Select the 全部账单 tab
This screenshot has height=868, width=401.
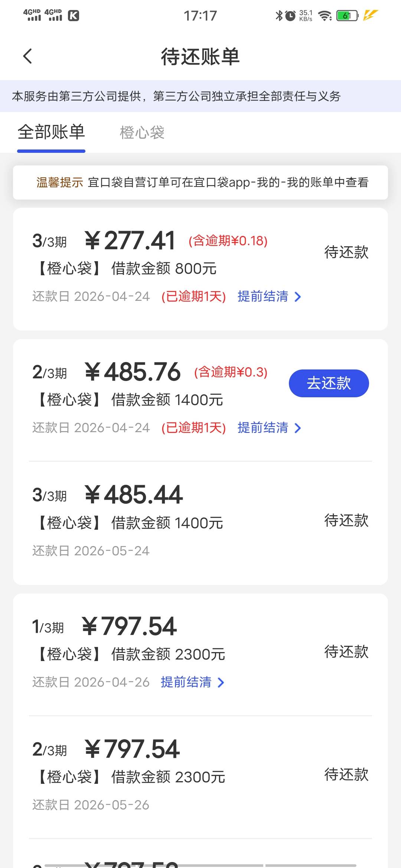(x=51, y=132)
